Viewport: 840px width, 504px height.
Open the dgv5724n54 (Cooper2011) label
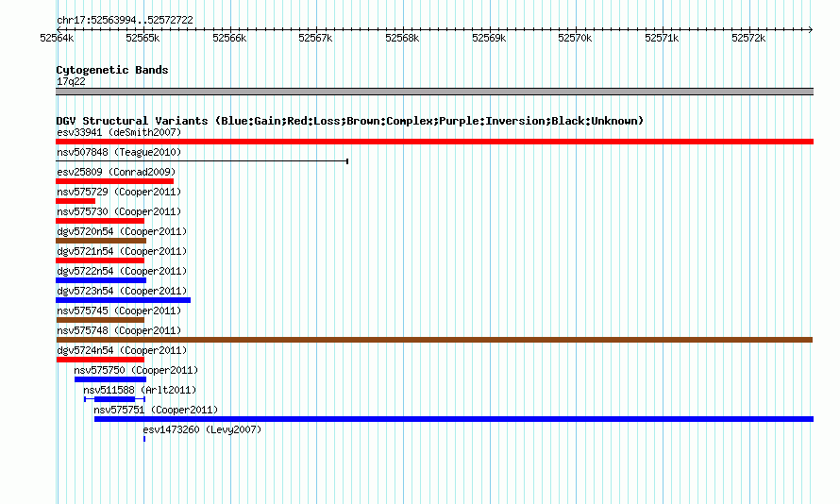(x=122, y=350)
